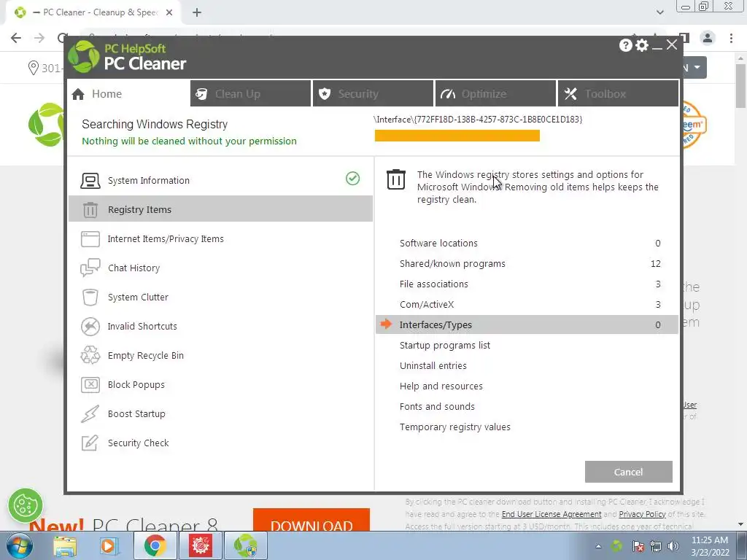
Task: Open the Chrome three-dot menu
Action: pyautogui.click(x=731, y=38)
